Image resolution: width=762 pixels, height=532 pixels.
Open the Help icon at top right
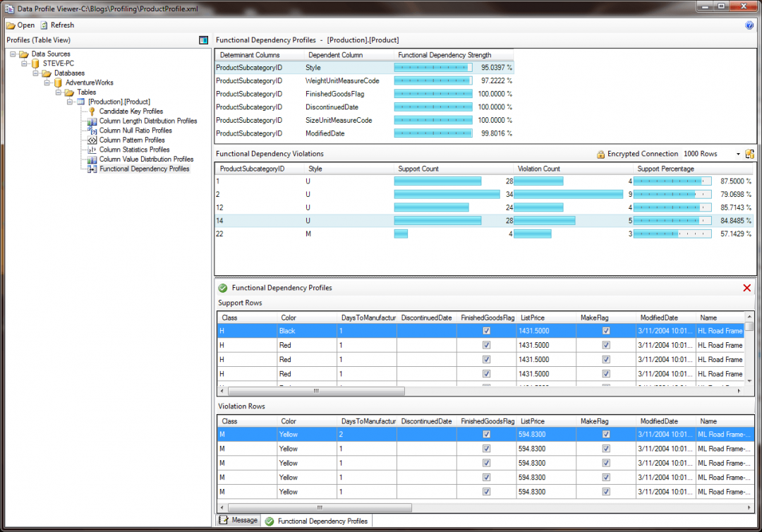coord(749,25)
